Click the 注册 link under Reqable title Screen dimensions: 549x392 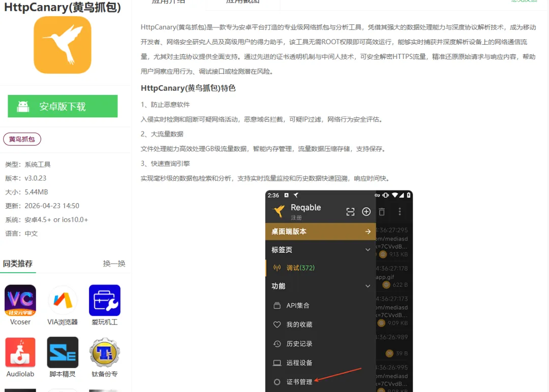pyautogui.click(x=296, y=218)
